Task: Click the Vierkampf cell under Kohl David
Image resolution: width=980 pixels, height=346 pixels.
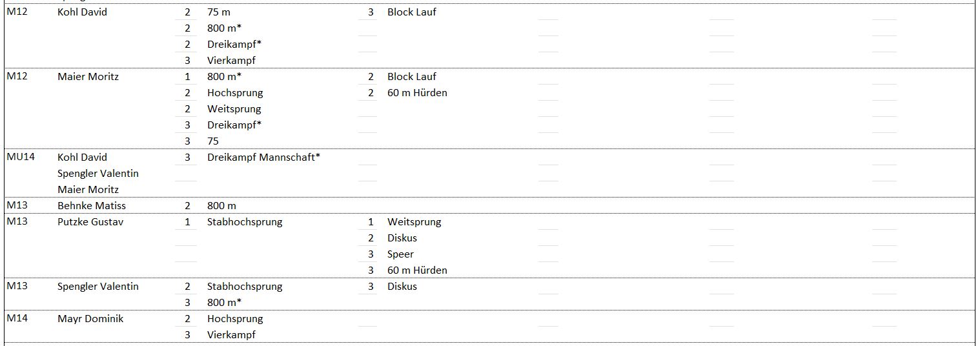Action: pyautogui.click(x=231, y=61)
